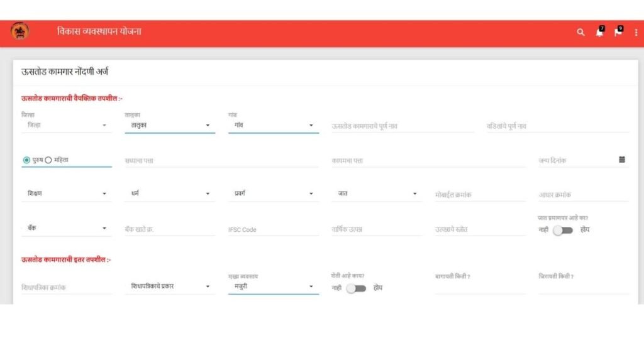Click the आधार क्रमांक input field
The height and width of the screenshot is (338, 644).
click(582, 195)
